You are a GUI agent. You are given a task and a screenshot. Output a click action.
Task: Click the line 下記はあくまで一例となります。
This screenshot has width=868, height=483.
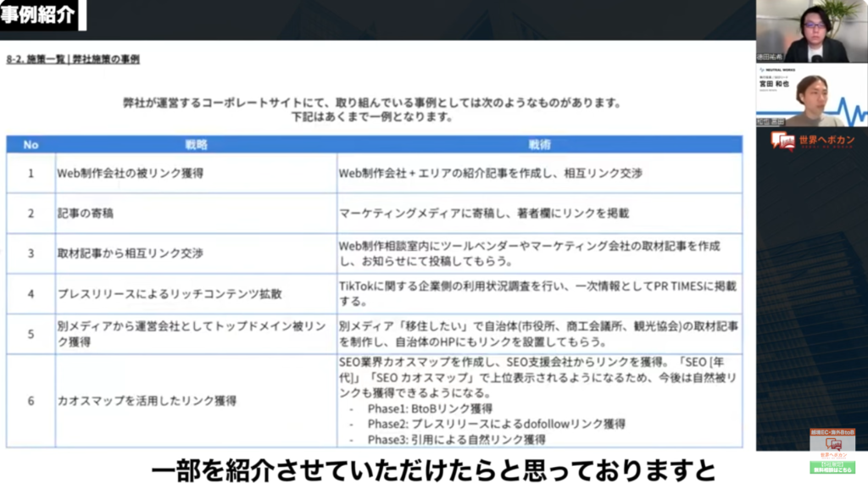[372, 117]
